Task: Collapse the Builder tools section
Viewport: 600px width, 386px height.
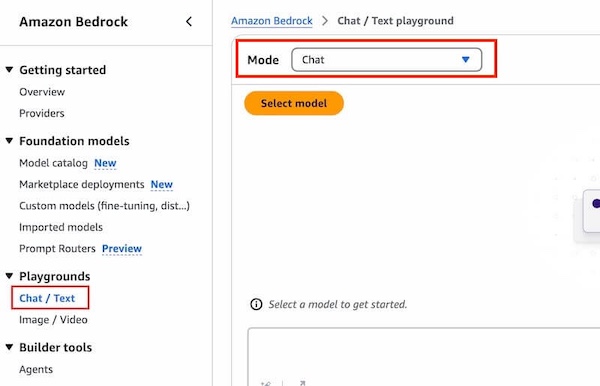Action: (x=10, y=347)
